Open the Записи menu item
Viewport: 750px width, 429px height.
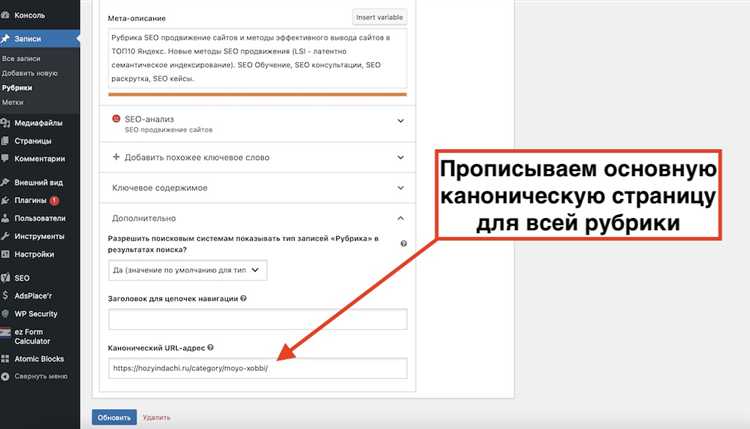click(27, 39)
